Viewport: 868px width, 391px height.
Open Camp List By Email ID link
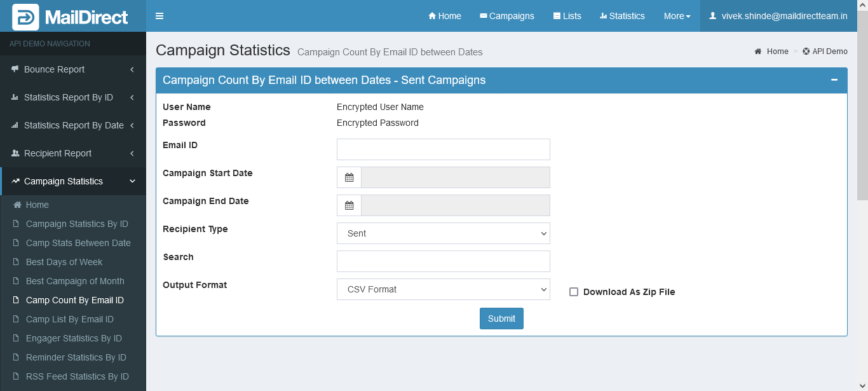coord(70,319)
